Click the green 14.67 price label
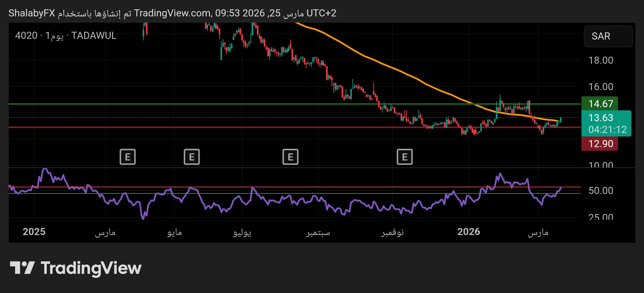The image size is (644, 293). 600,104
